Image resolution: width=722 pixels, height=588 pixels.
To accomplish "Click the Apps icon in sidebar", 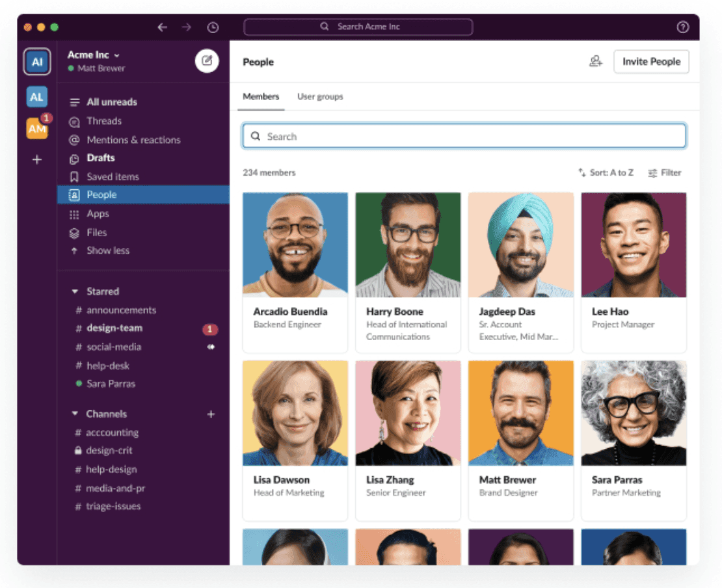I will coord(74,213).
